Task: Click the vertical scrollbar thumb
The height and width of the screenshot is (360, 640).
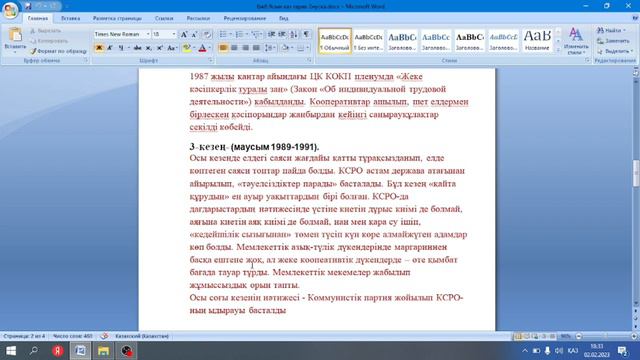Action: pyautogui.click(x=636, y=173)
